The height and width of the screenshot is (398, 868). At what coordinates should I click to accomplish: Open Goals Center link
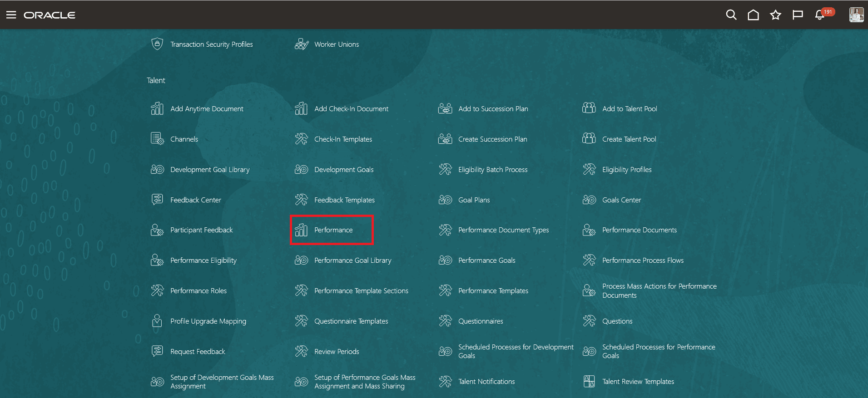pyautogui.click(x=622, y=200)
